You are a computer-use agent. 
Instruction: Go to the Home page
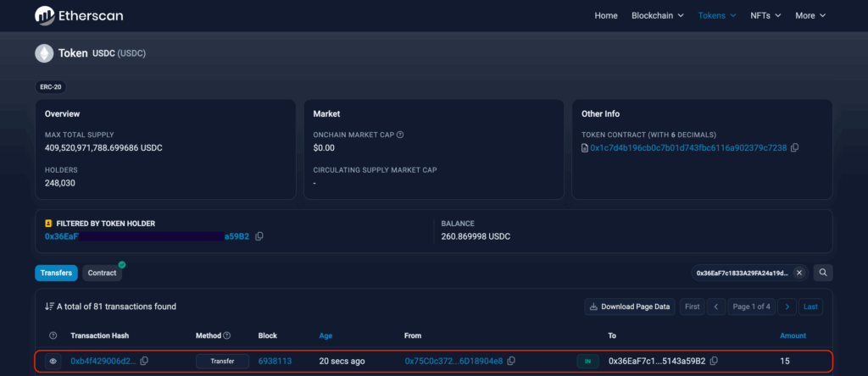pos(606,15)
